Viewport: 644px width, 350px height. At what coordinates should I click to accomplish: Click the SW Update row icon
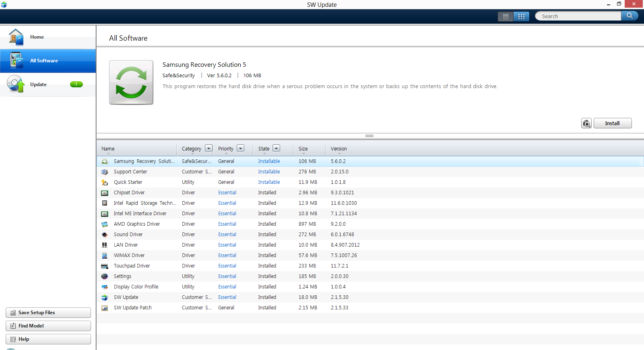coord(105,297)
